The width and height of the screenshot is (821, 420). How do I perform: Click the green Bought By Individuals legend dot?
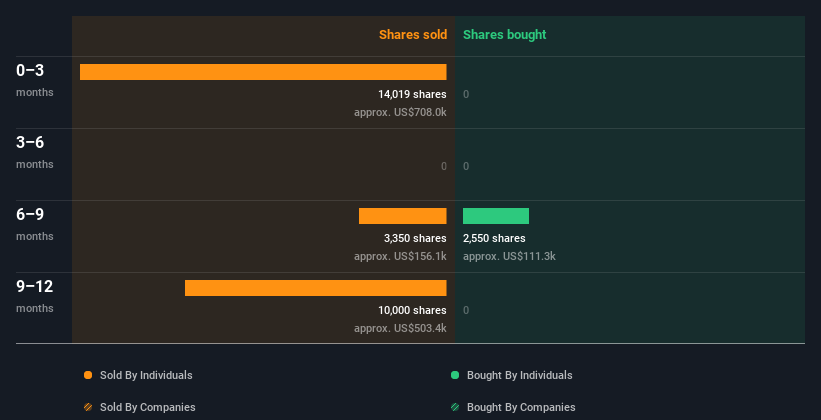click(455, 375)
